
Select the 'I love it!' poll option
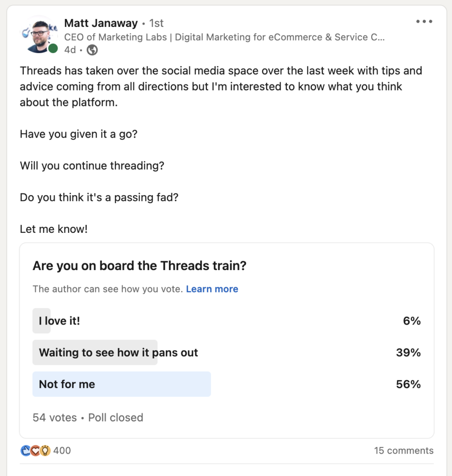tap(227, 321)
